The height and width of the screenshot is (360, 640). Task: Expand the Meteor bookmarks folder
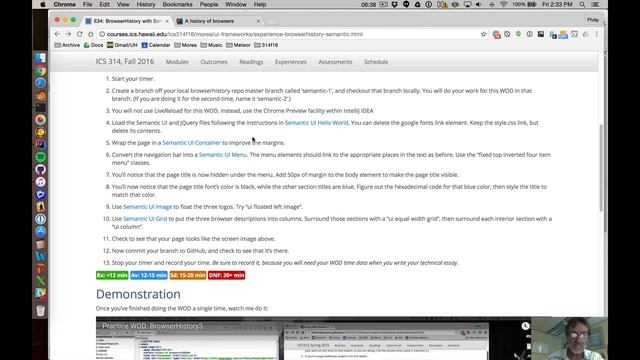coord(238,45)
